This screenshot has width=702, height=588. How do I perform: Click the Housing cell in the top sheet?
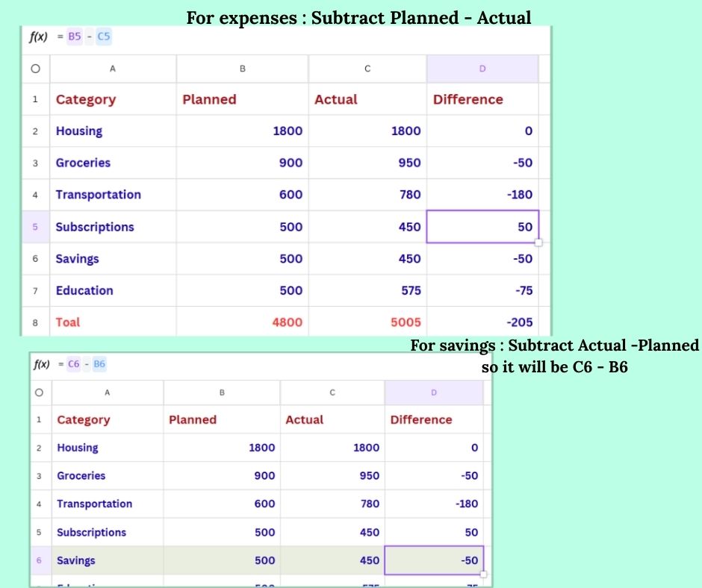[113, 131]
